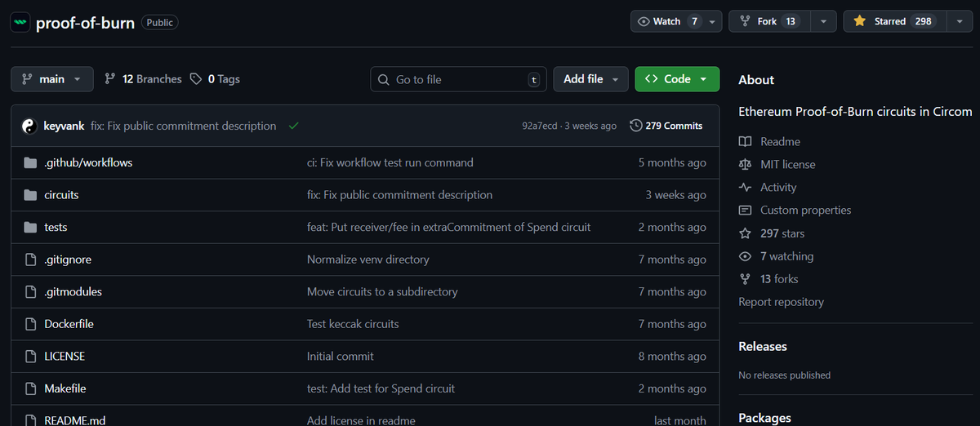This screenshot has height=426, width=980.
Task: Open the circuits folder
Action: click(61, 195)
